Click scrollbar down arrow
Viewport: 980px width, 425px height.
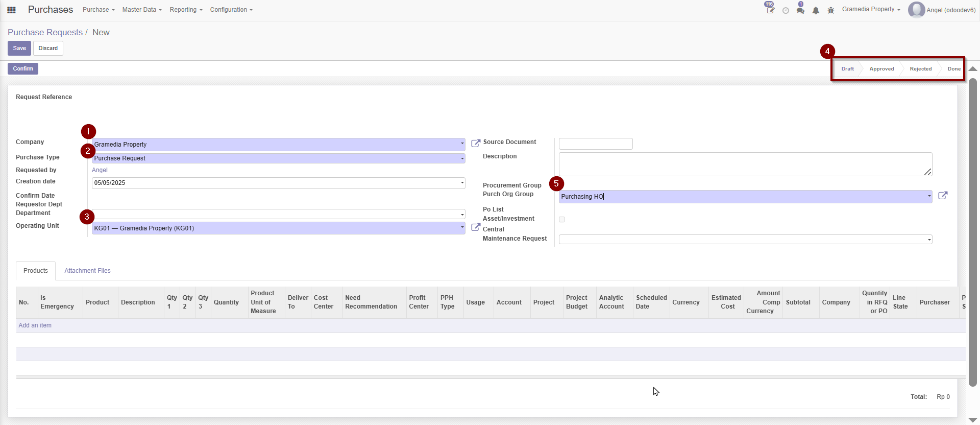click(973, 420)
